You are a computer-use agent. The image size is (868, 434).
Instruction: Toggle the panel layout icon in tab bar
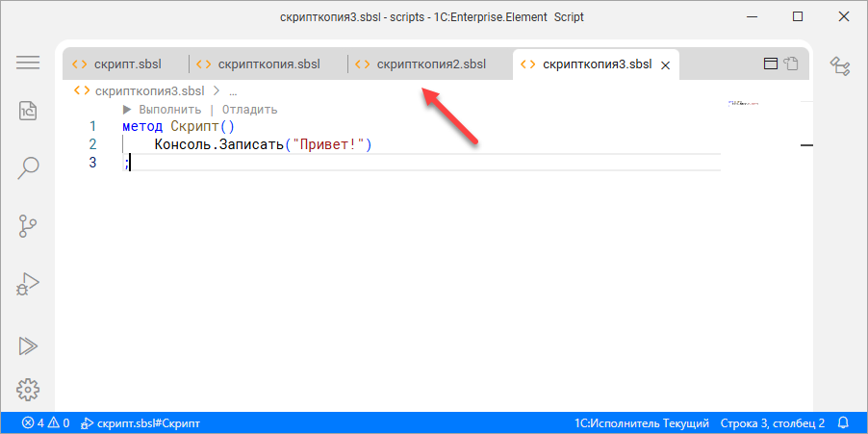point(770,64)
